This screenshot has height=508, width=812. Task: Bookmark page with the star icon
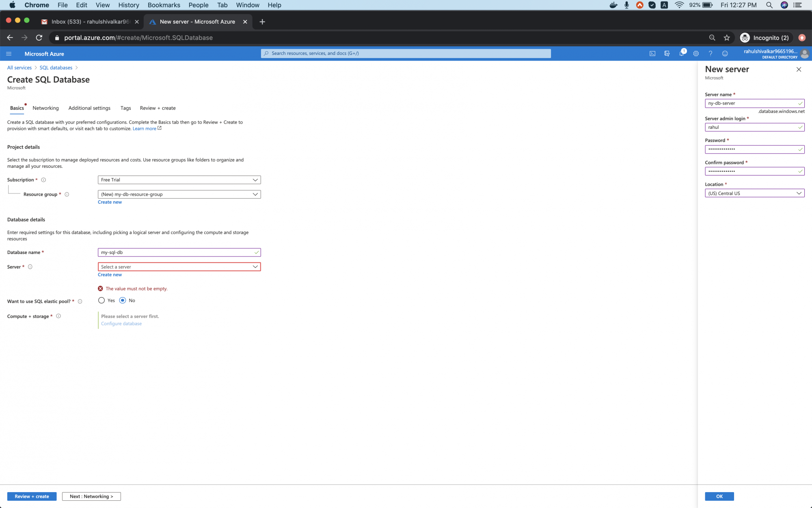[x=727, y=38]
